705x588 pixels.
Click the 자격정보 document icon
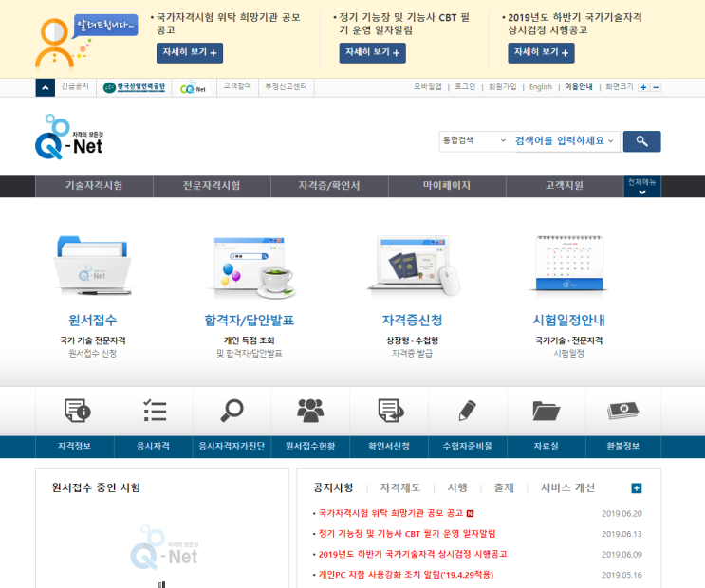(78, 411)
